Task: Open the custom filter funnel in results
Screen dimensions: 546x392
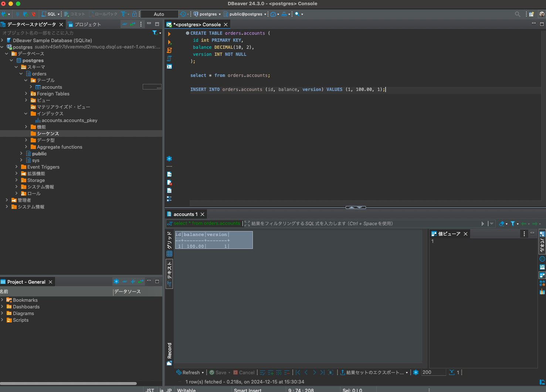Action: point(513,223)
